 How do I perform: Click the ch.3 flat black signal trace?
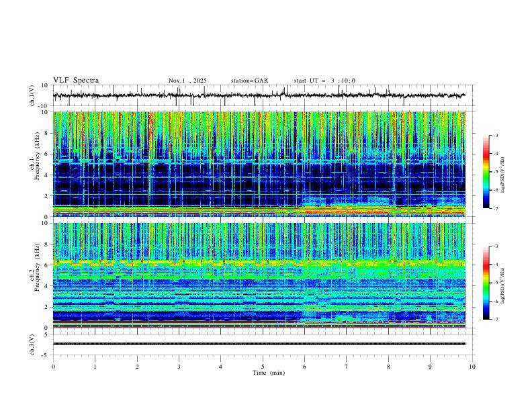click(x=259, y=344)
